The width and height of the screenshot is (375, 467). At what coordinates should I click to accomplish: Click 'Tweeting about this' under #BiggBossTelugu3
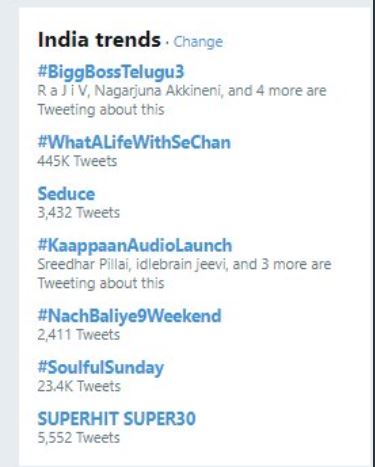pyautogui.click(x=101, y=110)
